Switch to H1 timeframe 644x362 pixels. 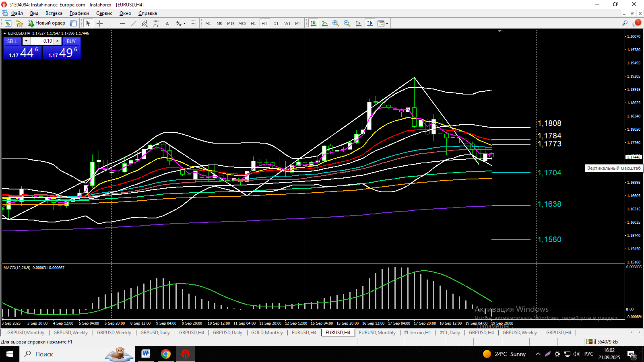pos(253,23)
